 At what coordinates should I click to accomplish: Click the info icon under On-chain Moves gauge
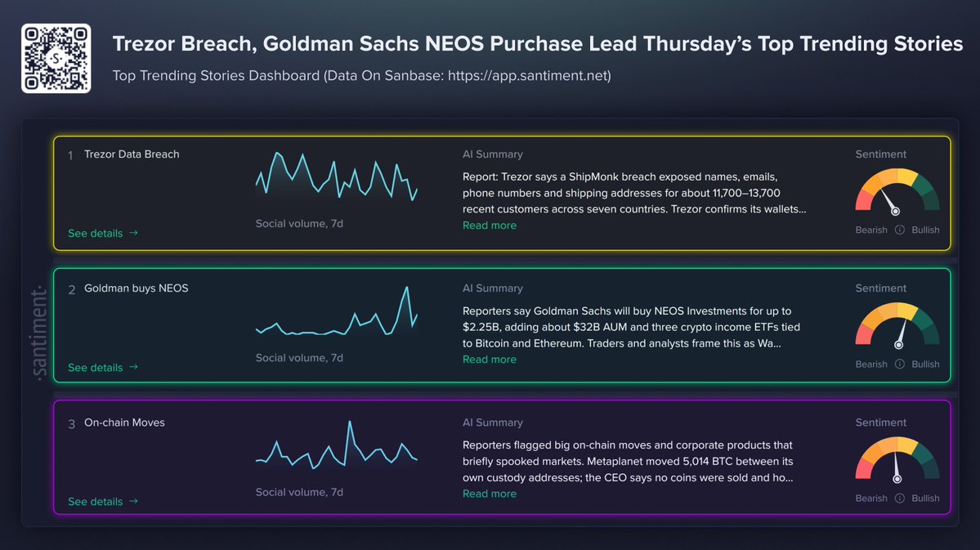click(x=899, y=499)
